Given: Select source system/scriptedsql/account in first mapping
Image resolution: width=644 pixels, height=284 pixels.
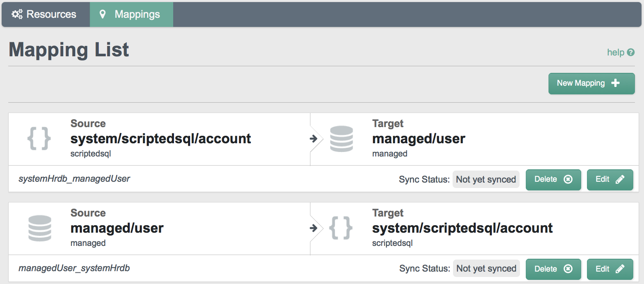Looking at the screenshot, I should pos(161,139).
